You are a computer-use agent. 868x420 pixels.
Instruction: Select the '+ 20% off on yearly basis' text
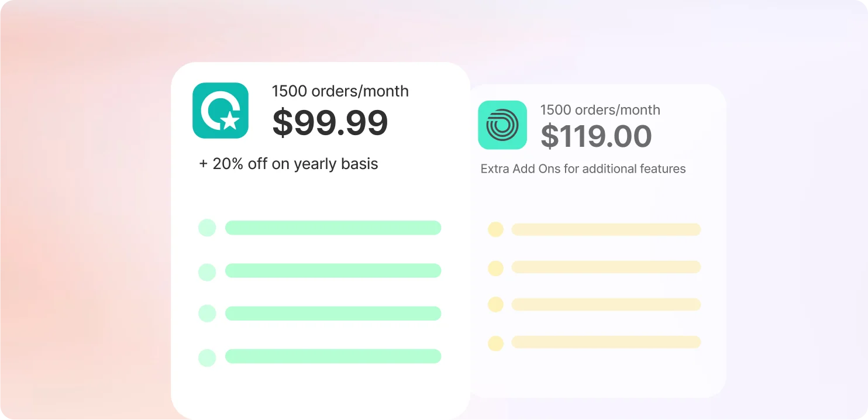click(x=288, y=164)
